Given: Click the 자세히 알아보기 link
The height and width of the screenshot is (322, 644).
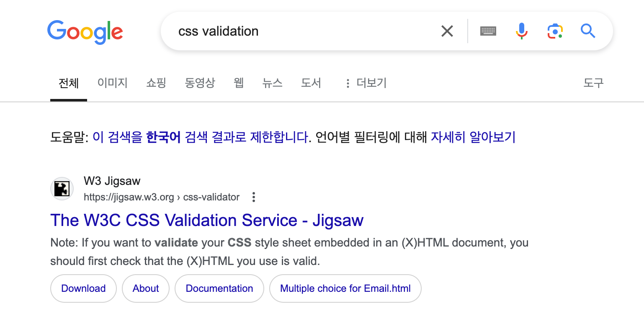Looking at the screenshot, I should [473, 137].
